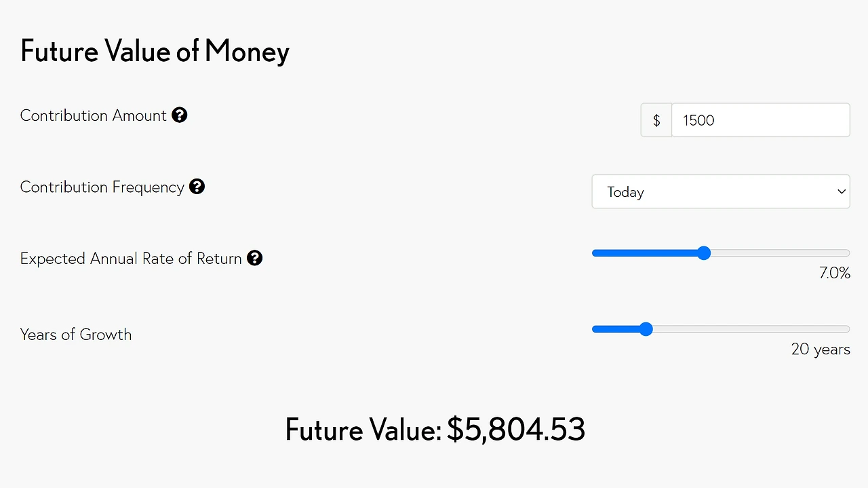Click the filled blue portion of the rate slider

(x=644, y=253)
